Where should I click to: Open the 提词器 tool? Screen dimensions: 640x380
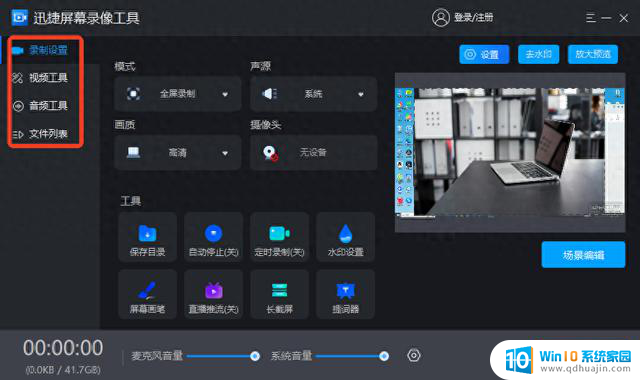(x=345, y=294)
